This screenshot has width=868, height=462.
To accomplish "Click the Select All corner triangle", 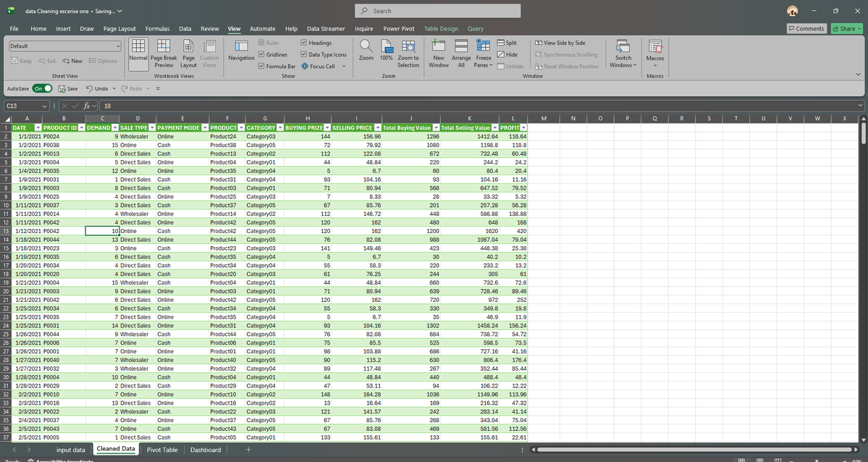I will pyautogui.click(x=7, y=119).
